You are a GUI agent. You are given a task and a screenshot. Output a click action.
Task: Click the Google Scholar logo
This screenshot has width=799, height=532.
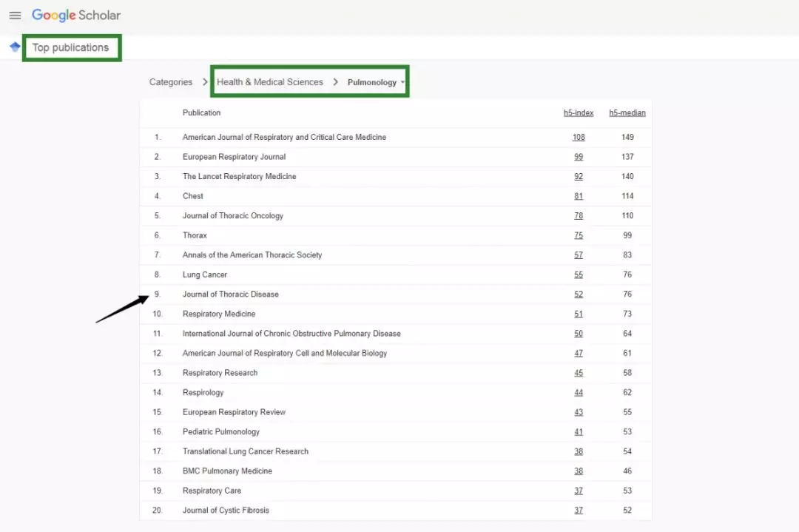[76, 16]
